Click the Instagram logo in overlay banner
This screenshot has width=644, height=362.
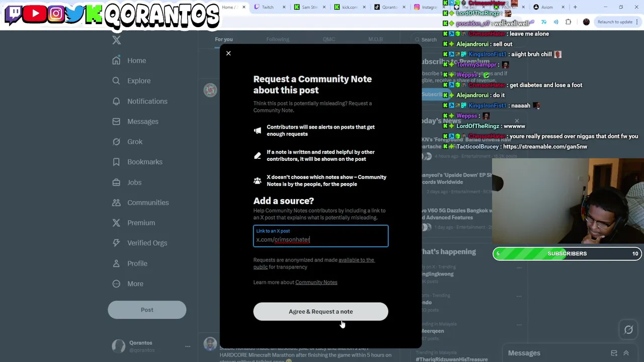tap(56, 14)
